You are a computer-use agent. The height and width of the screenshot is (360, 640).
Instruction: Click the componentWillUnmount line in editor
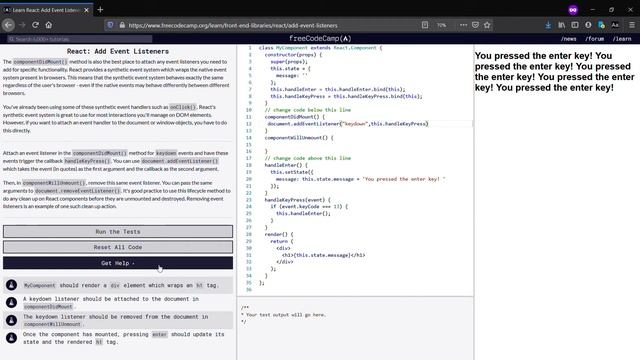point(299,138)
